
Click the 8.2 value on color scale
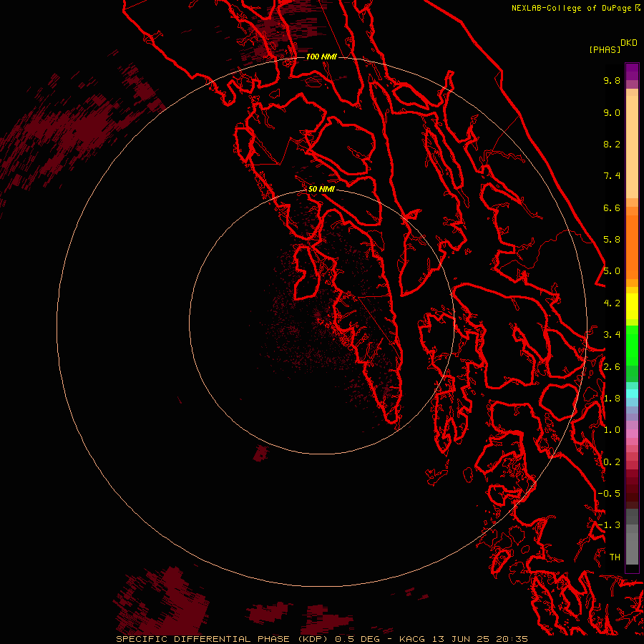click(x=612, y=144)
